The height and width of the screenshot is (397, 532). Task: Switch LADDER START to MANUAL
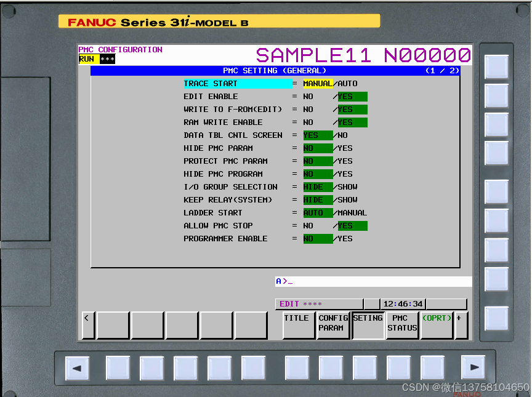coord(352,213)
